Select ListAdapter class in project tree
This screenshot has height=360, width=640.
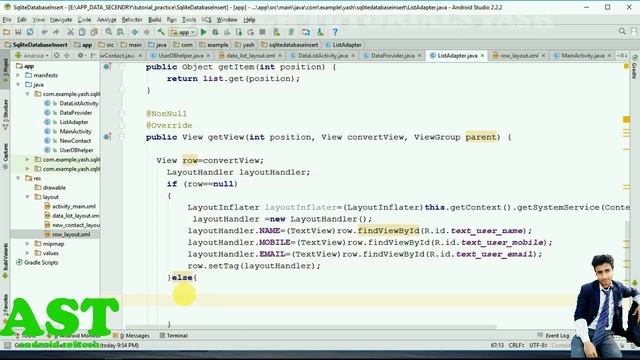[x=66, y=122]
